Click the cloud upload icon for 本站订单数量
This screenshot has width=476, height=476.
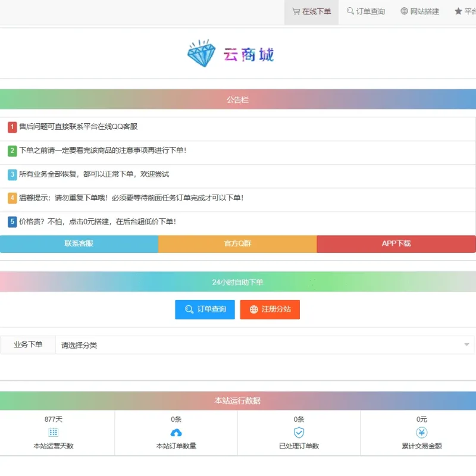tap(176, 433)
